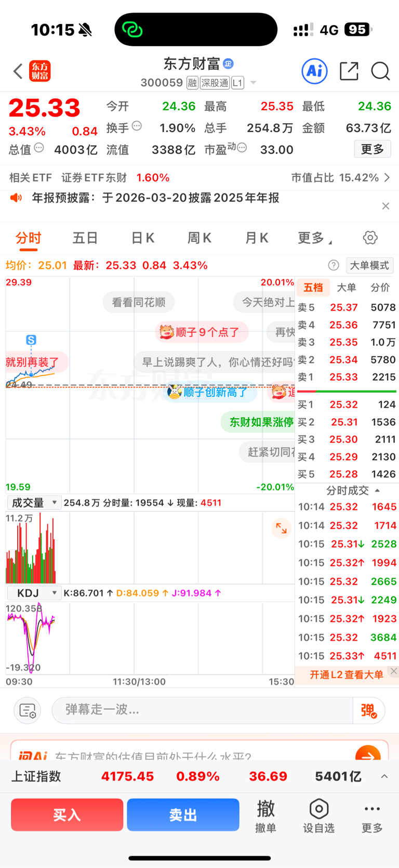This screenshot has width=399, height=868.
Task: Tap the back arrow icon
Action: click(18, 71)
